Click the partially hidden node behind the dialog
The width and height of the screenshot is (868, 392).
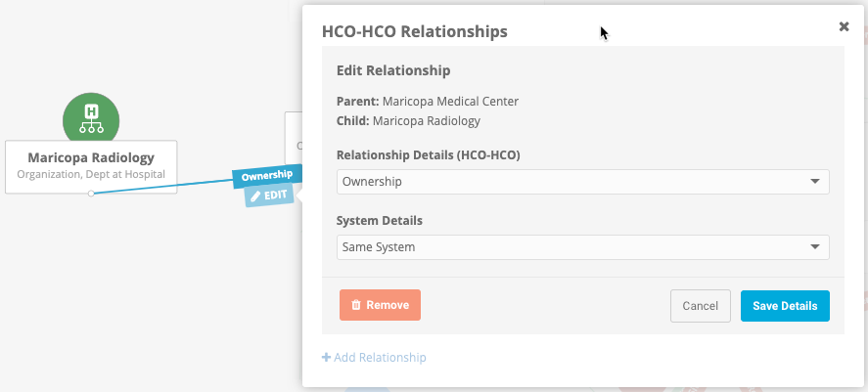(x=294, y=137)
